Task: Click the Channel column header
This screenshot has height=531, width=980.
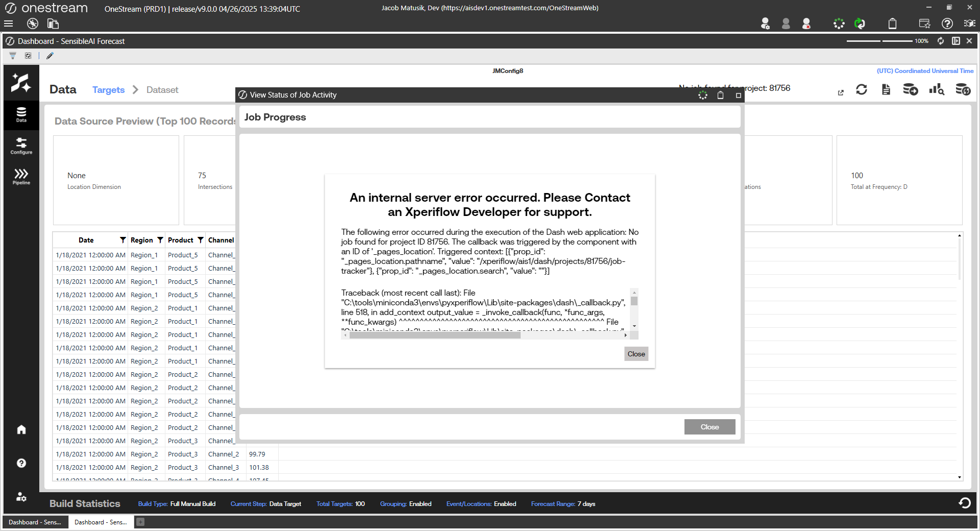Action: tap(221, 240)
